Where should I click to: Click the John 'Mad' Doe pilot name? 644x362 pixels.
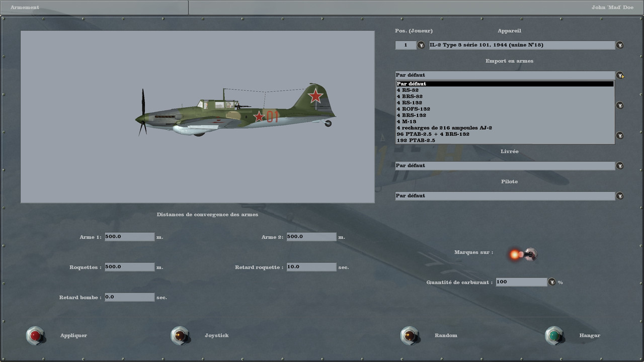[x=612, y=8]
